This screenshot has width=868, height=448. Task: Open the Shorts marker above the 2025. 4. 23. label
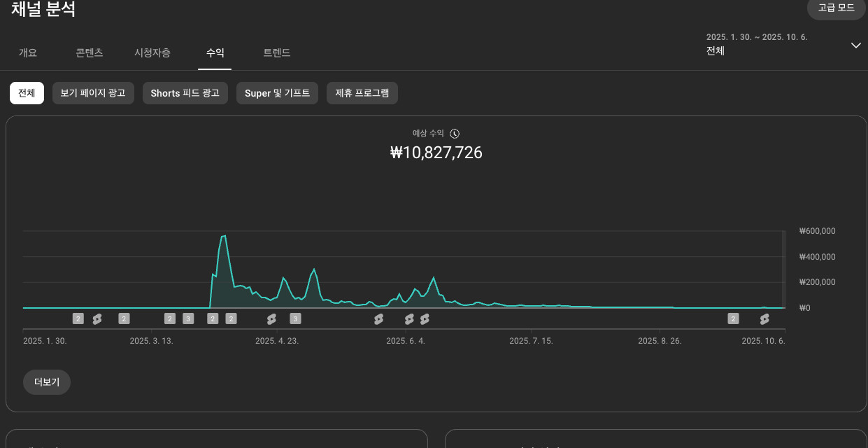click(x=271, y=319)
